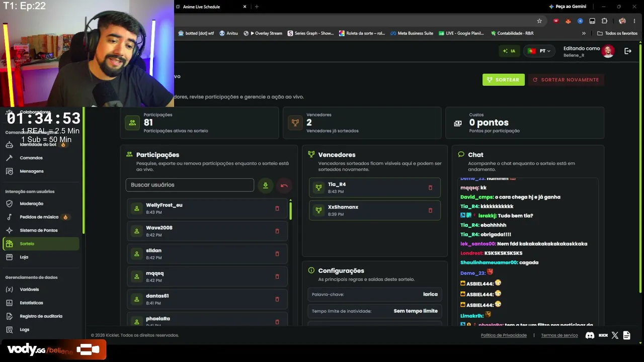Delete slldan participation

(x=277, y=254)
